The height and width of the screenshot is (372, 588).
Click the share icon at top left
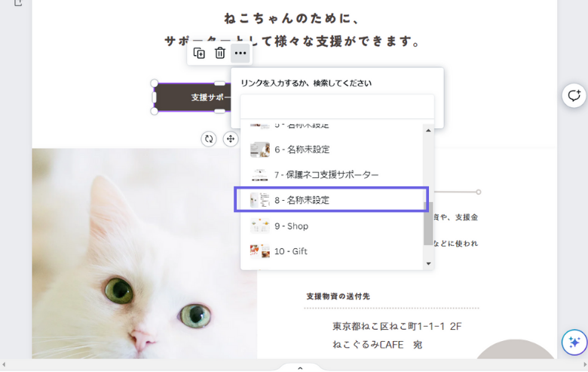(18, 3)
